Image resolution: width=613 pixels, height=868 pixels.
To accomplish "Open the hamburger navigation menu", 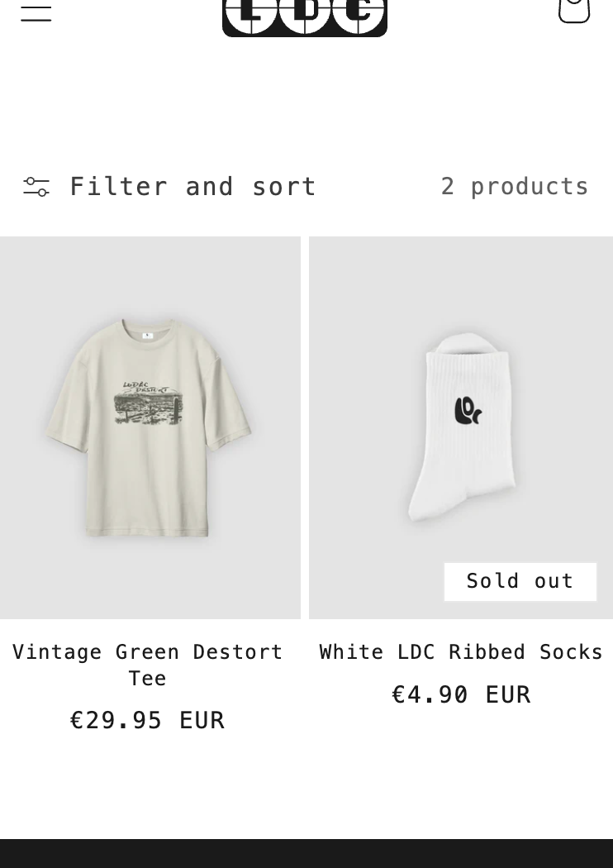I will 36,12.
